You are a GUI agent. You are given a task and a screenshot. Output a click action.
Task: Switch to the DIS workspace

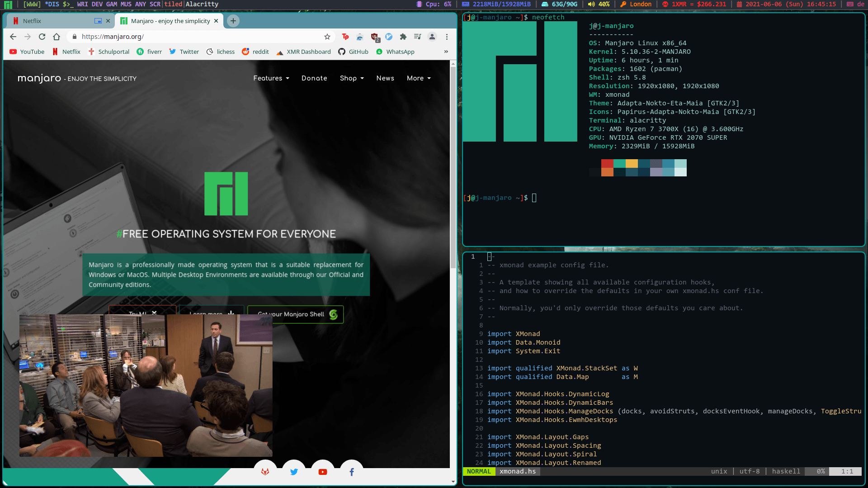click(52, 4)
